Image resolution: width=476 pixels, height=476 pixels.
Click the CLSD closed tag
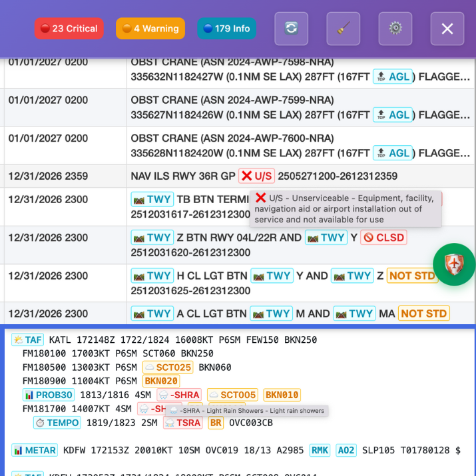click(383, 238)
